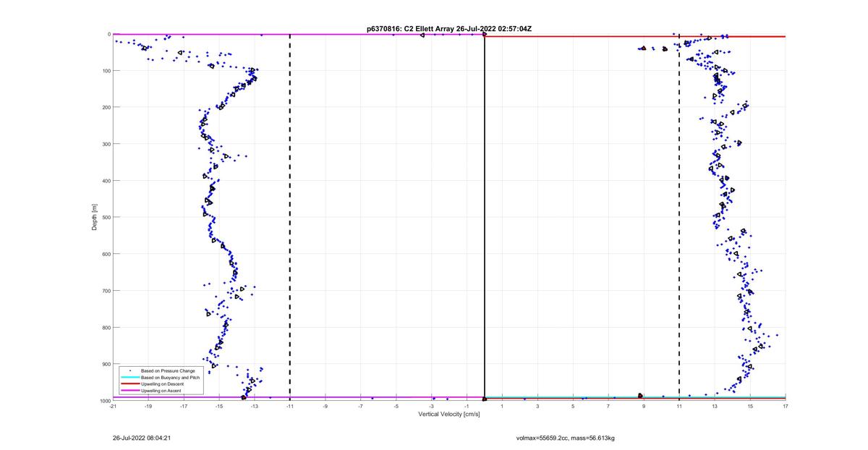The image size is (868, 450).
Task: Click x-axis tick label '7'
Action: 609,406
